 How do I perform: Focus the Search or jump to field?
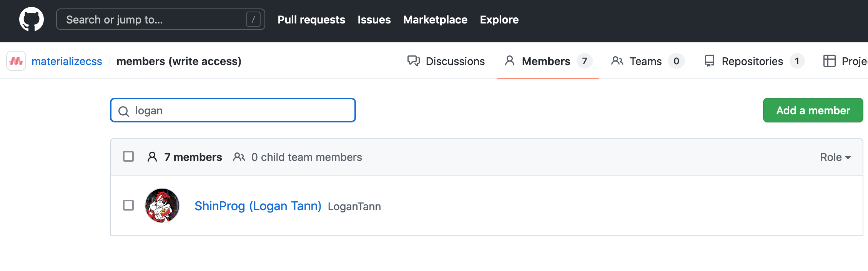click(x=154, y=20)
